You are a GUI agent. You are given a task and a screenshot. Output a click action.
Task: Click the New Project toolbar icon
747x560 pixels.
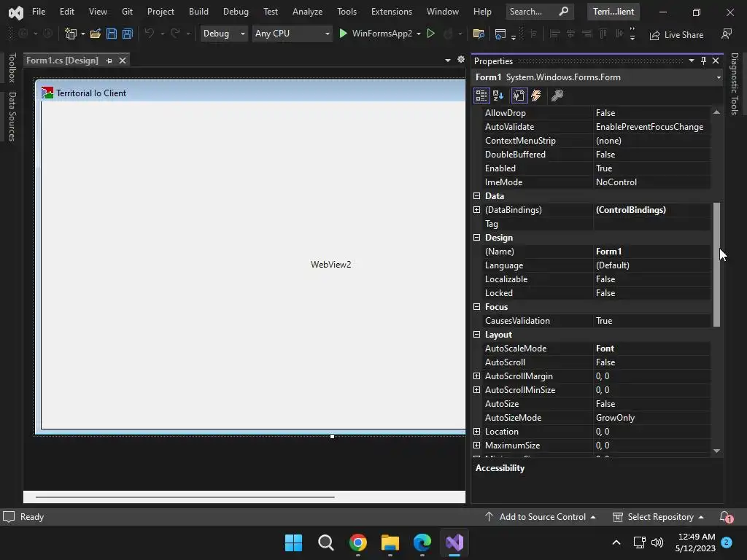pos(71,34)
